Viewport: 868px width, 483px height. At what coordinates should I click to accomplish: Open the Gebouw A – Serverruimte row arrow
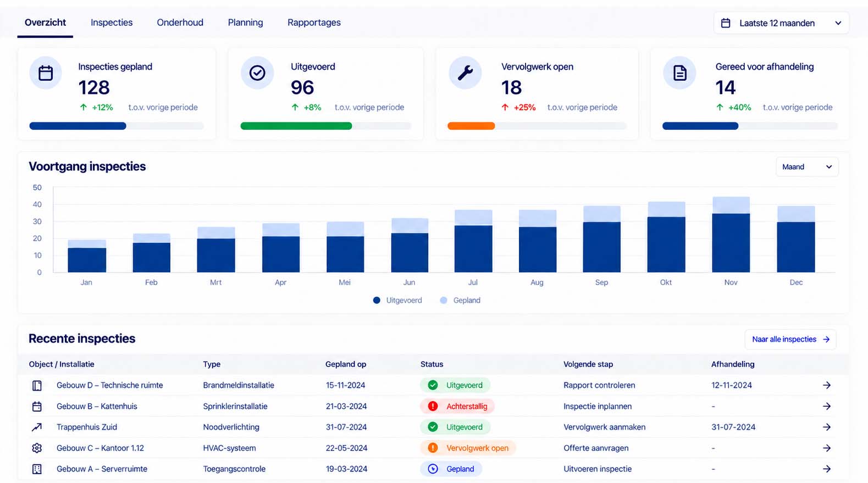coord(826,469)
